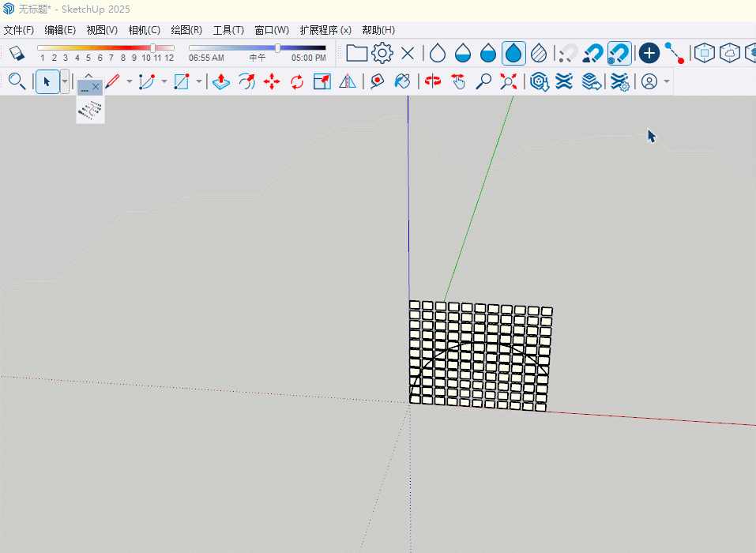
Task: Click the shadow time-of-day slider handle
Action: 278,47
